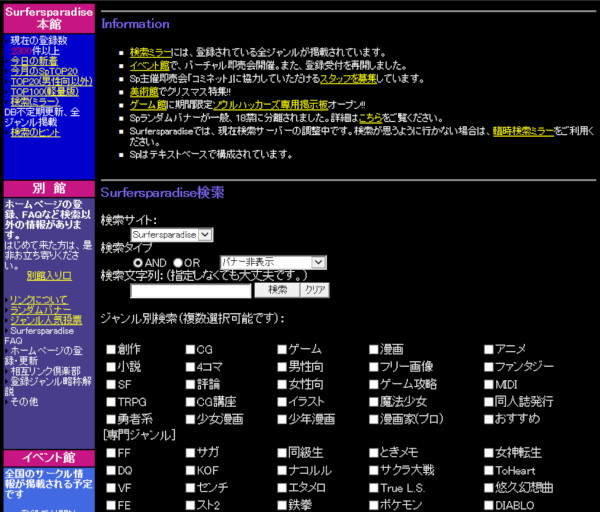This screenshot has height=512, width=600.
Task: Enable the 女性向 checkbox
Action: [282, 384]
